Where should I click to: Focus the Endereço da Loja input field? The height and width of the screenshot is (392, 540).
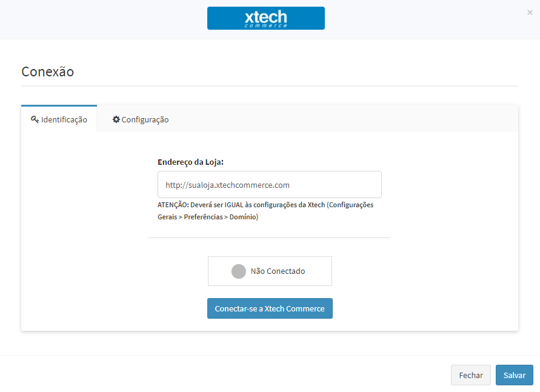[270, 185]
